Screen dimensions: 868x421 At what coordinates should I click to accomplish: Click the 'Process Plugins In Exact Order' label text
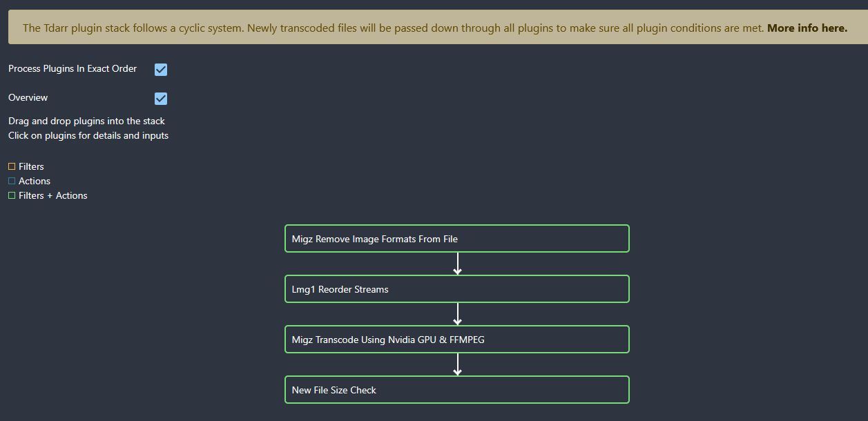click(73, 69)
